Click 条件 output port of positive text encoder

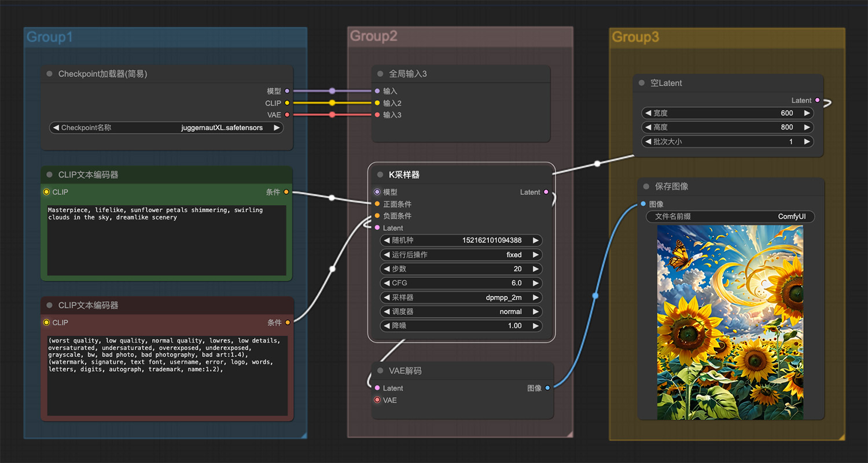286,192
